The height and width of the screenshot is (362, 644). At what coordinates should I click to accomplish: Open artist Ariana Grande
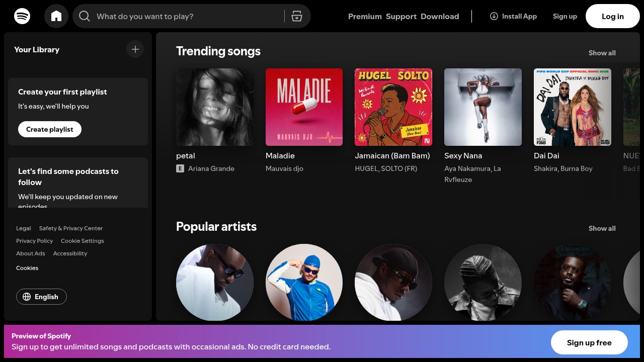click(x=211, y=168)
